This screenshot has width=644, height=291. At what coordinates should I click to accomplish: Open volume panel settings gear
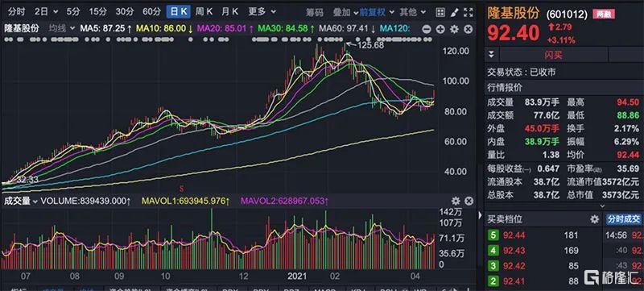pos(456,201)
